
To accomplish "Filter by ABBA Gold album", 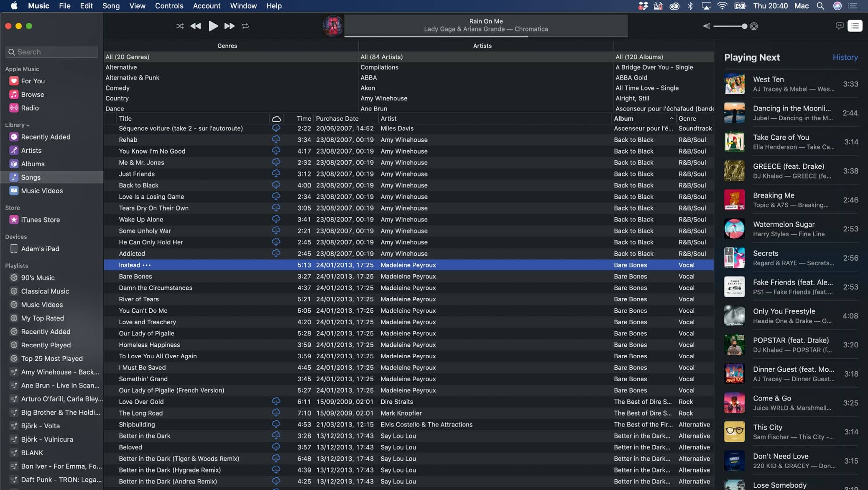I will [x=631, y=77].
